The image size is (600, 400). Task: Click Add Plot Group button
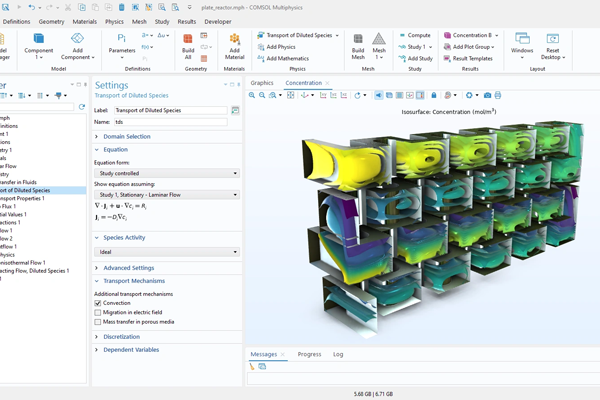[x=467, y=47]
